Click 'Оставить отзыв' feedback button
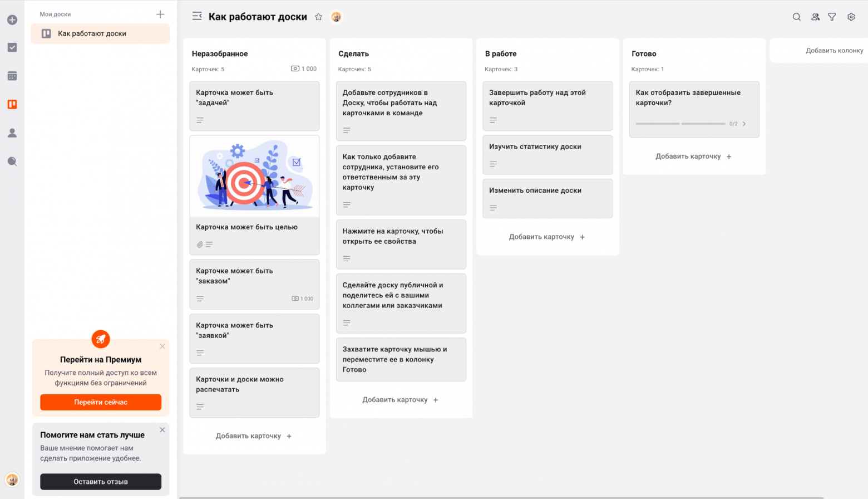The width and height of the screenshot is (868, 499). [x=101, y=482]
